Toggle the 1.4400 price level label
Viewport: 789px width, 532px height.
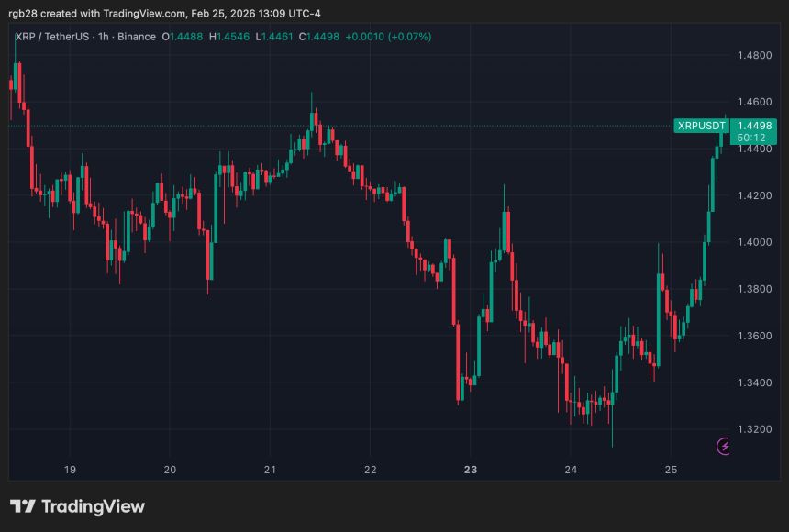coord(756,148)
